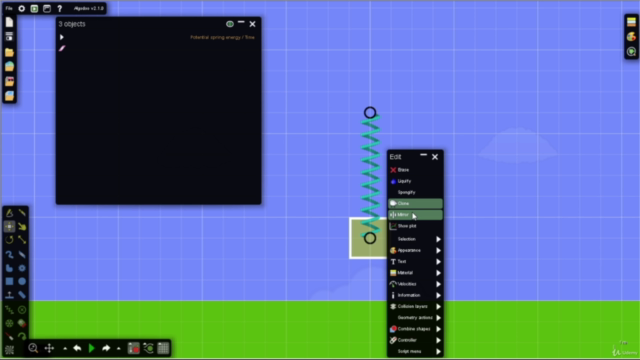Open the Geometry actions submenu
Image resolution: width=640 pixels, height=360 pixels.
click(415, 318)
